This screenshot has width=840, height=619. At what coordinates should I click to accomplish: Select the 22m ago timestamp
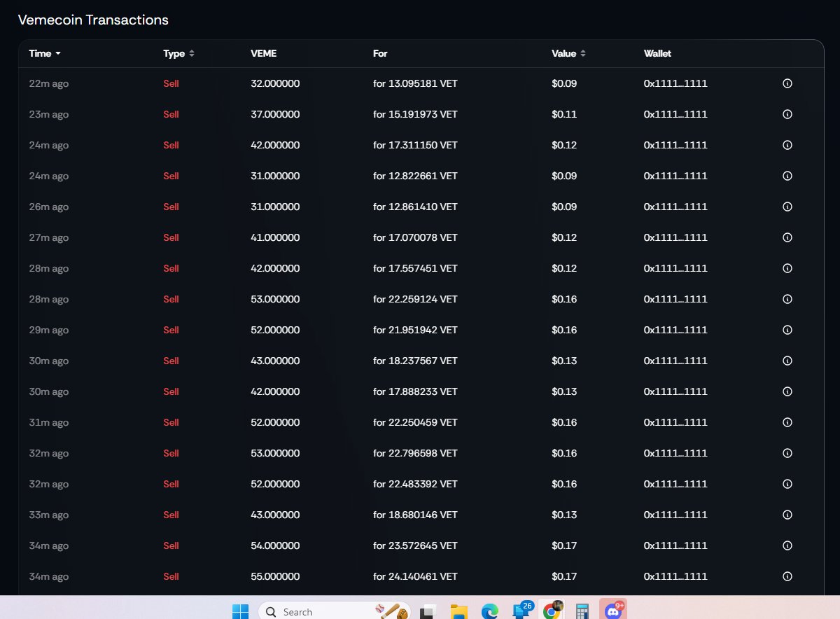click(49, 84)
